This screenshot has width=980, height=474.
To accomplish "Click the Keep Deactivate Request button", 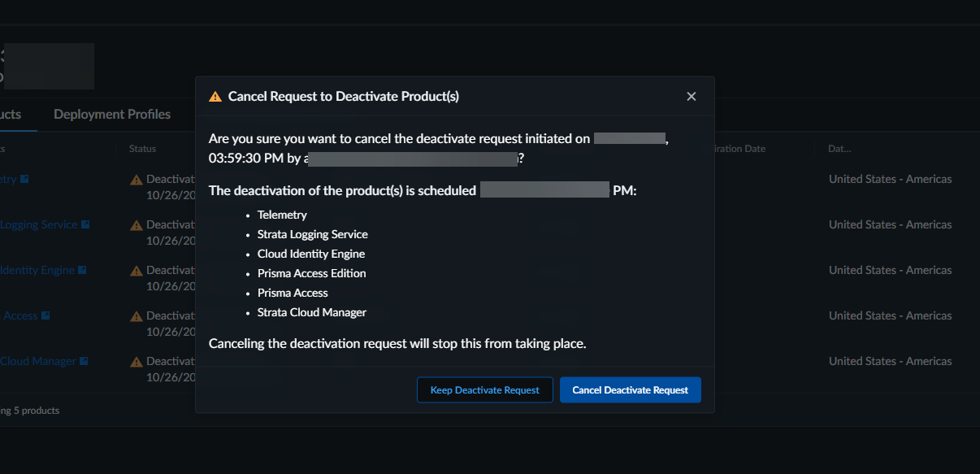I will click(x=484, y=390).
